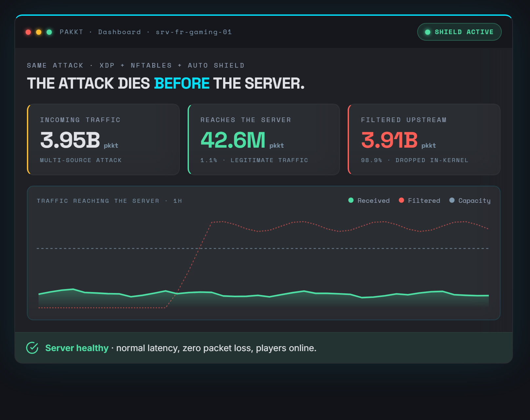530x420 pixels.
Task: Click chart title TRAFFIC REACHING THE SERVER
Action: [98, 201]
